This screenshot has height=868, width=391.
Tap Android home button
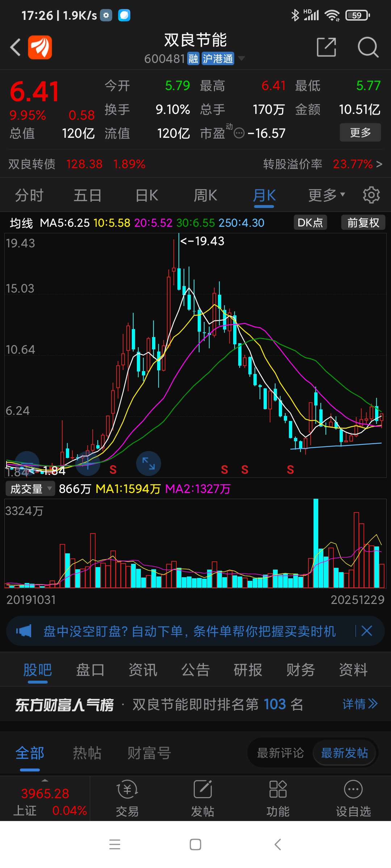tap(195, 844)
